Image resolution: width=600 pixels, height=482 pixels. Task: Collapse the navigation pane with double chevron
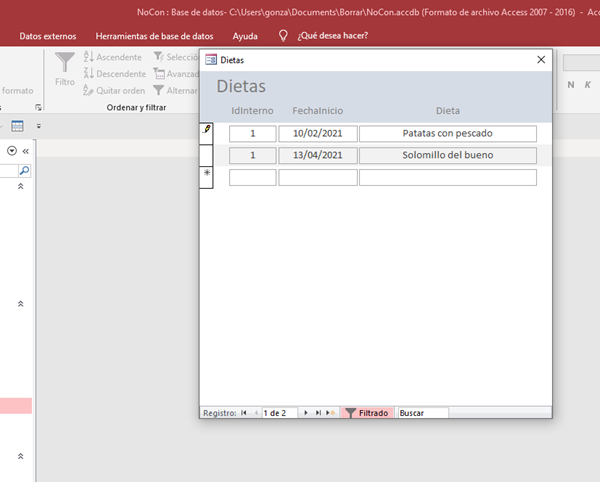click(x=25, y=150)
